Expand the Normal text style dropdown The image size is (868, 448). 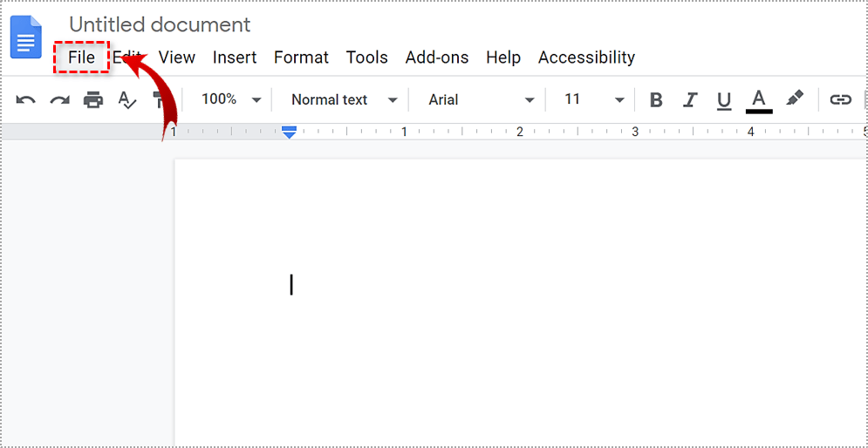point(344,100)
